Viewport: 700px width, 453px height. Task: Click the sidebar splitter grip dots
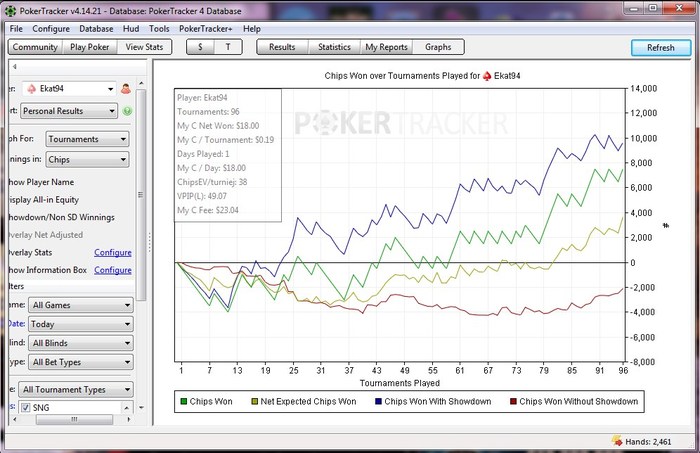[149, 242]
